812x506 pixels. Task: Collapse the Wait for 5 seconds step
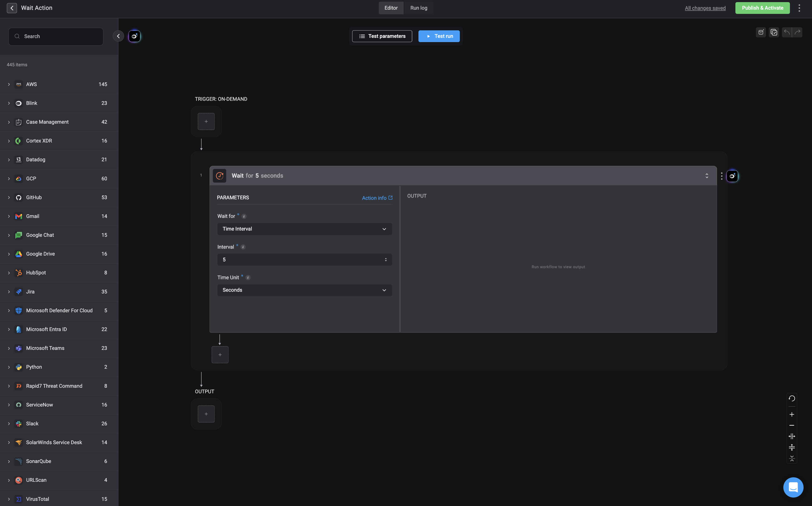point(707,176)
